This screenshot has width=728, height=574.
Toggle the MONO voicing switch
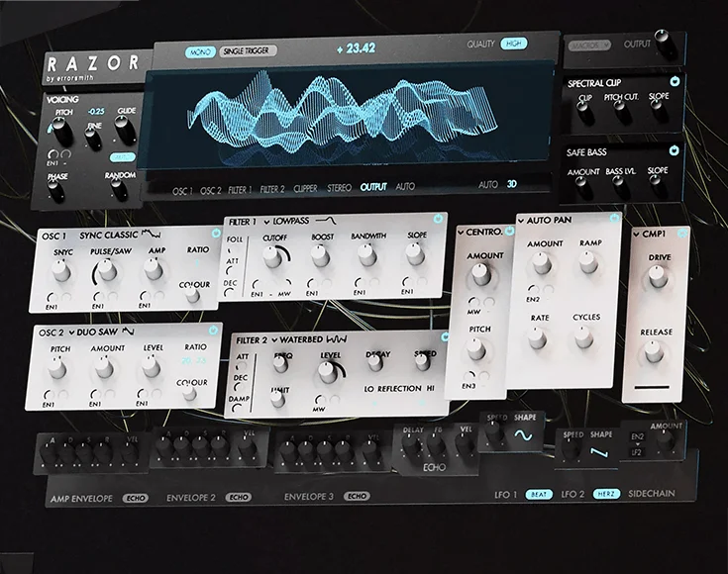[x=200, y=52]
